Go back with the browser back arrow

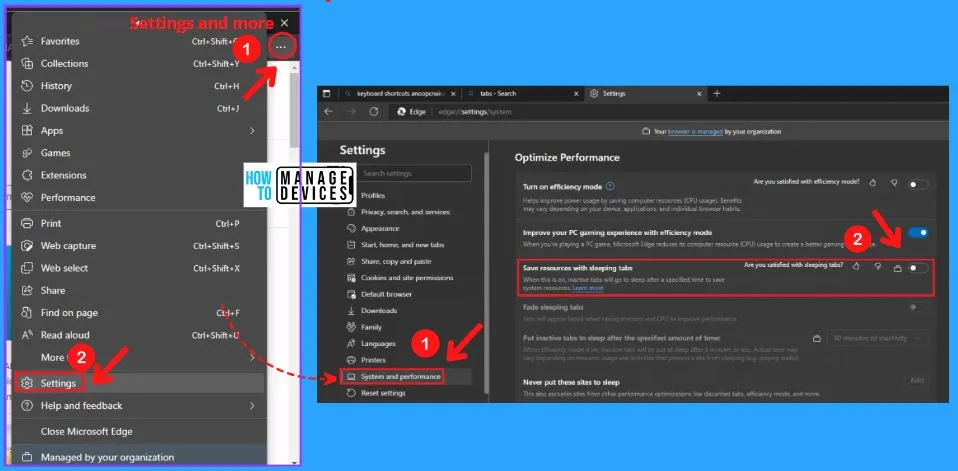pyautogui.click(x=329, y=112)
